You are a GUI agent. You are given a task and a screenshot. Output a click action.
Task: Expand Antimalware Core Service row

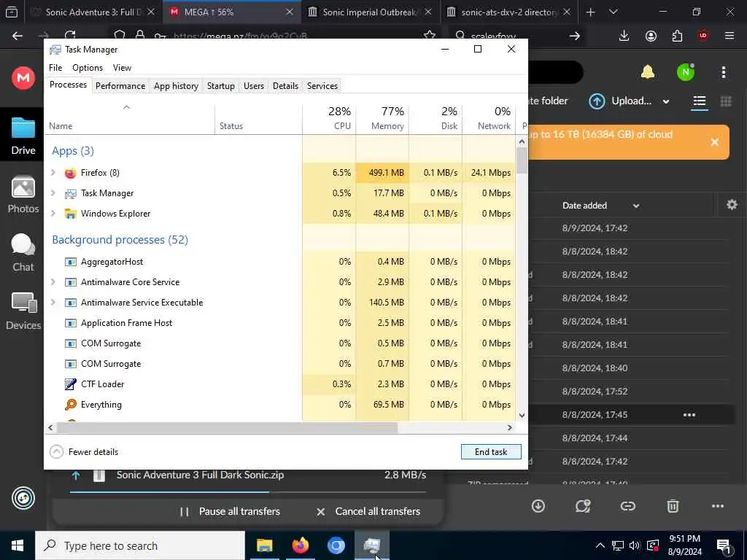point(53,282)
